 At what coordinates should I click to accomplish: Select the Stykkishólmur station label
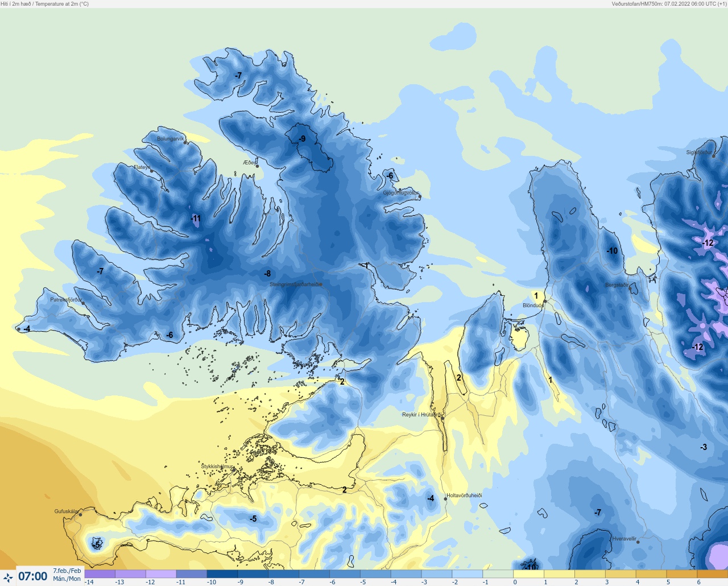tap(217, 467)
